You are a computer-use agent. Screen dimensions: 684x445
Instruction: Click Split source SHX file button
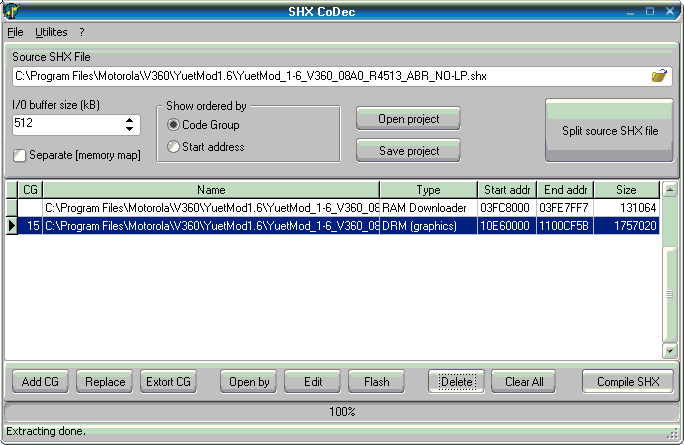(609, 131)
